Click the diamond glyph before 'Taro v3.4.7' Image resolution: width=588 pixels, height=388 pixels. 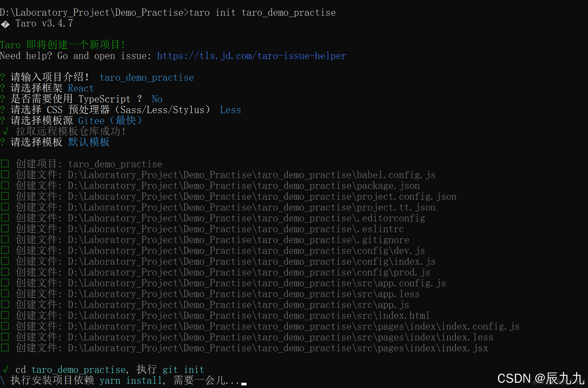coord(5,24)
